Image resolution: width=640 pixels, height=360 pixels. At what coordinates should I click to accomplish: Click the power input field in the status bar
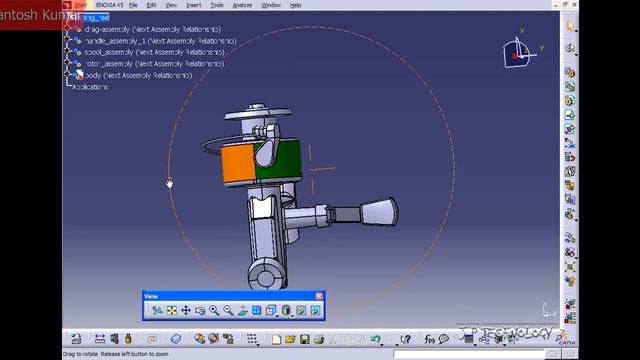469,354
